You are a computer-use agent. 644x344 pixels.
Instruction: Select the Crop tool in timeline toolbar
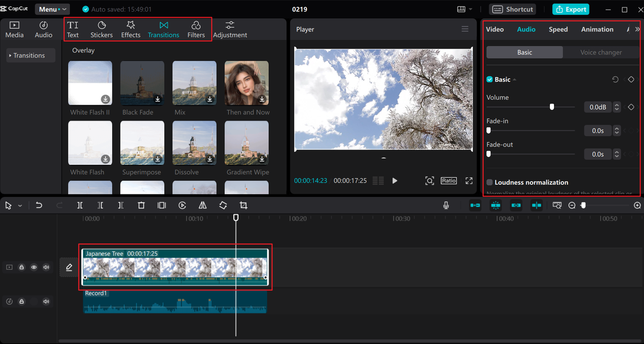(244, 205)
